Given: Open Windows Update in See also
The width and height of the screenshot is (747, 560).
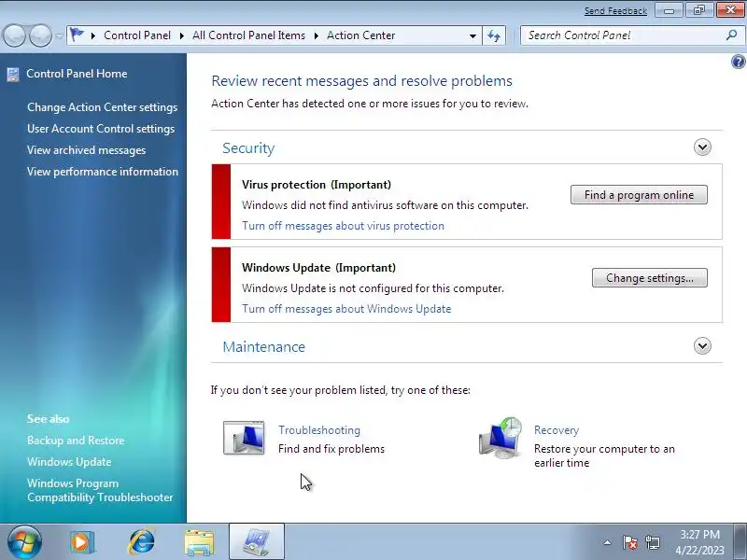Looking at the screenshot, I should pyautogui.click(x=69, y=462).
